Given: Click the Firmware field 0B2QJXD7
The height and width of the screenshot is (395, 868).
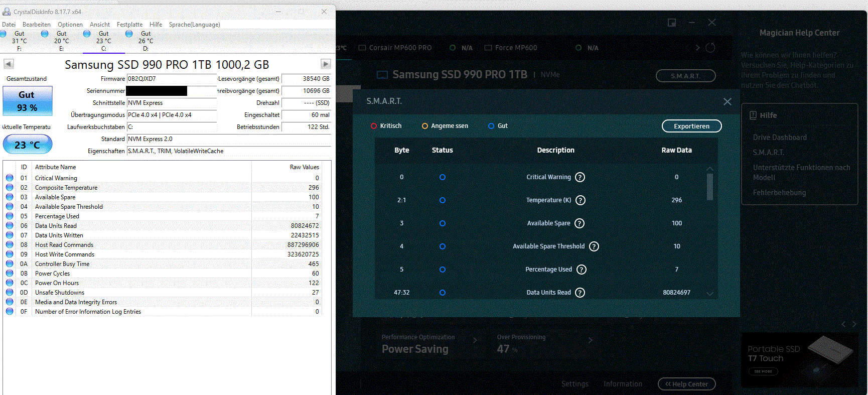Looking at the screenshot, I should point(172,79).
